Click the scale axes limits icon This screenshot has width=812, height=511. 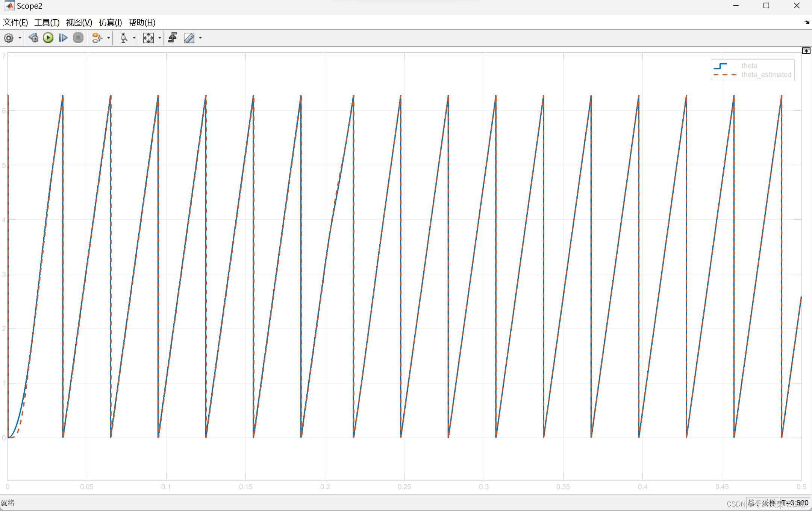pos(148,38)
